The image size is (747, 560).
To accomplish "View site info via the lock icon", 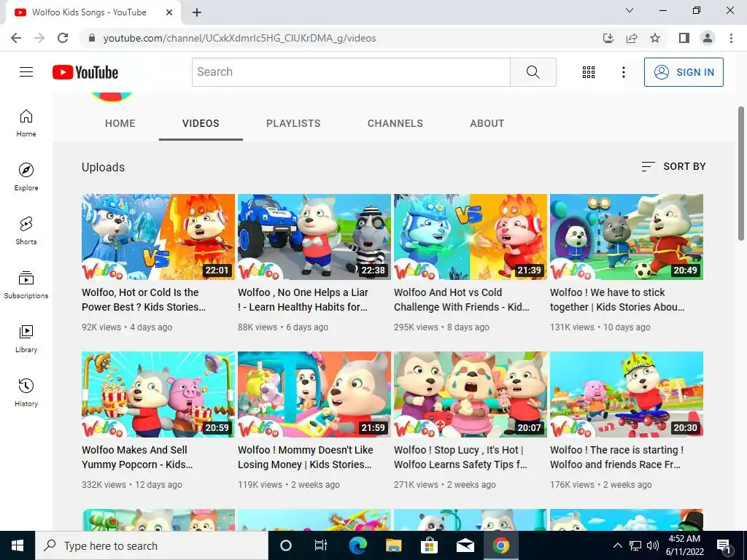I will (x=92, y=38).
